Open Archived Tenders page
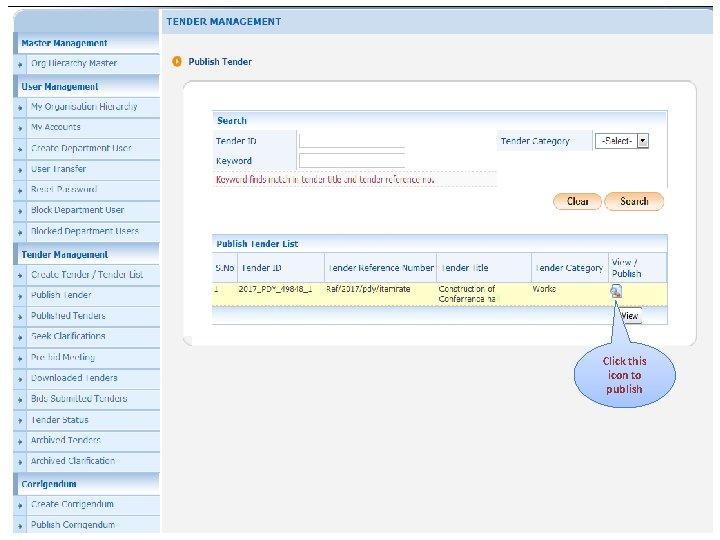720x540 pixels. click(66, 440)
